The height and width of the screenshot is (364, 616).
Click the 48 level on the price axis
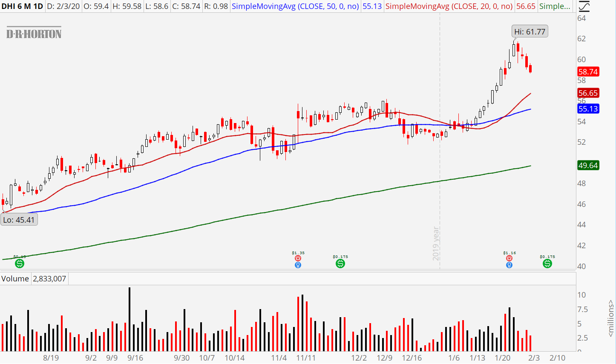pyautogui.click(x=581, y=183)
